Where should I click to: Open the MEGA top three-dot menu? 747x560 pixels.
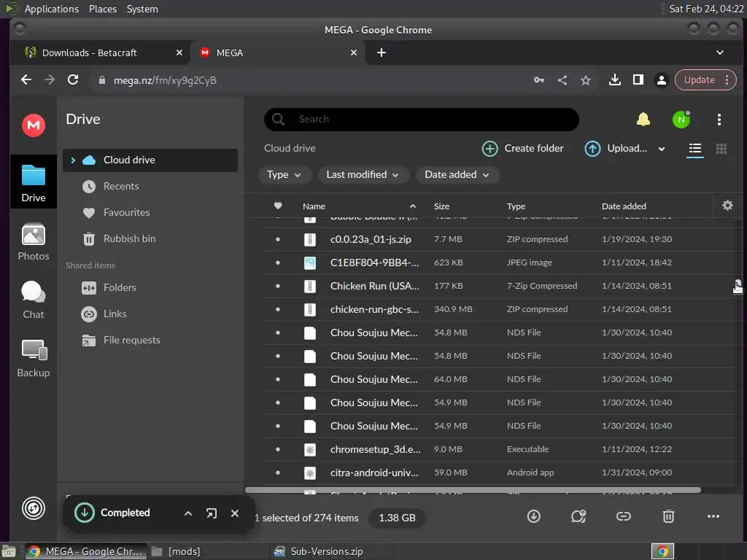point(719,120)
